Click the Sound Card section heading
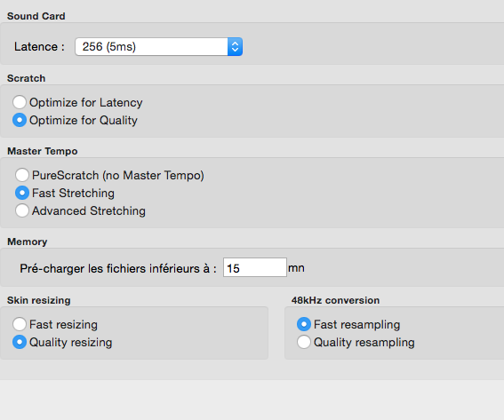 (36, 16)
